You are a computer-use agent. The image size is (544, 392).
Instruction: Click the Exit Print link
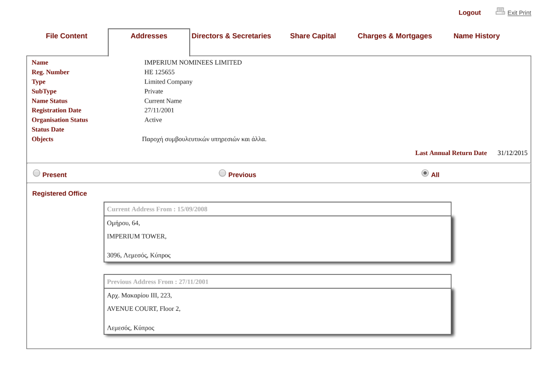(519, 13)
